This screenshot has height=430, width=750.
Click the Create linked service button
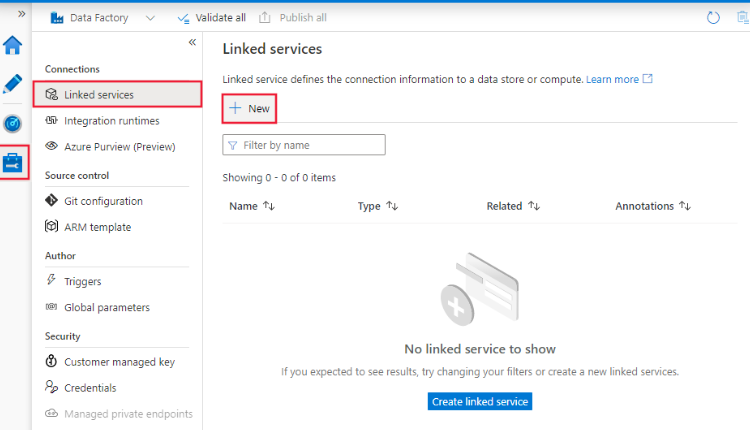[x=480, y=401]
